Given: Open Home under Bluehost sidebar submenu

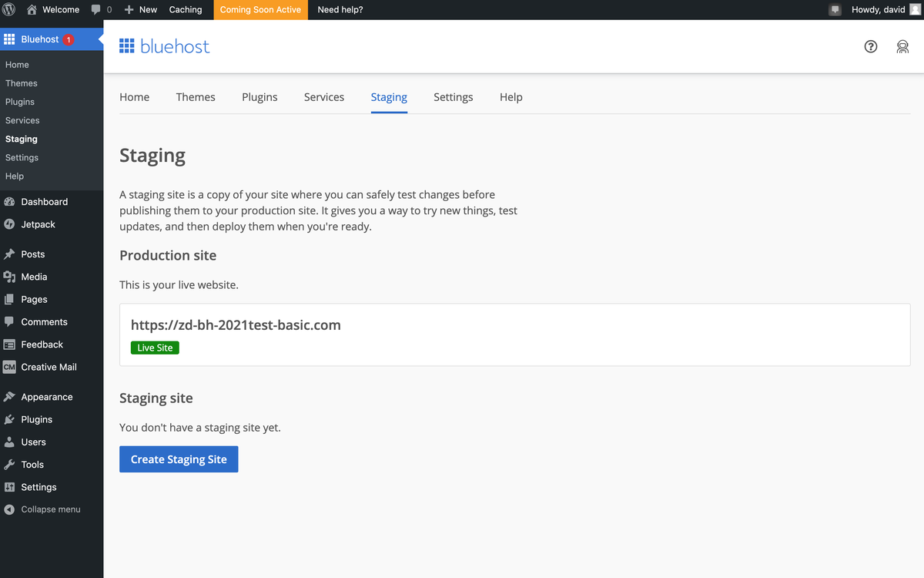Looking at the screenshot, I should click(x=17, y=65).
